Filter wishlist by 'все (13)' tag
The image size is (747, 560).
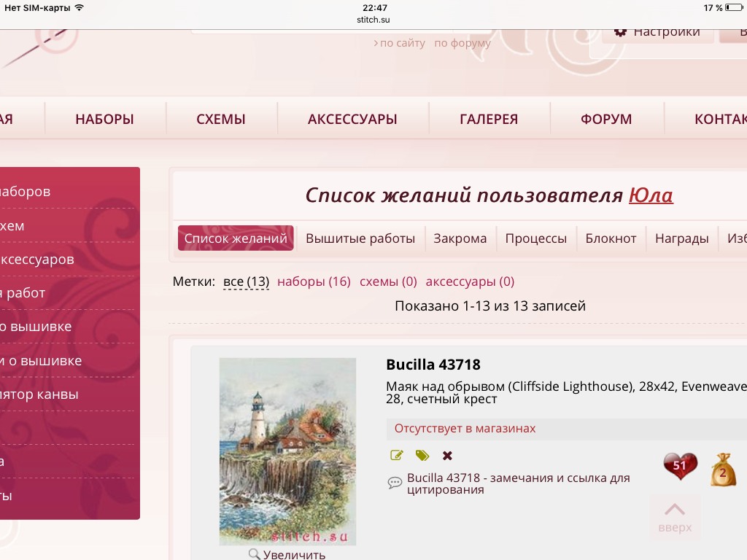tap(246, 281)
